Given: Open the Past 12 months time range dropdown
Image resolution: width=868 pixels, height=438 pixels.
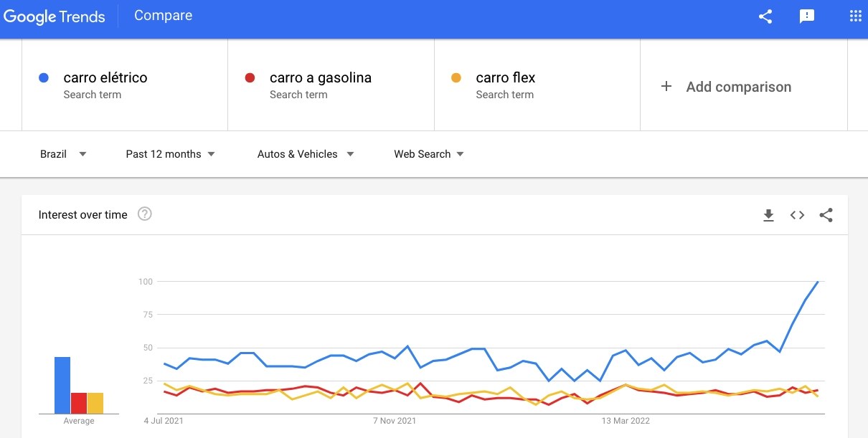Looking at the screenshot, I should pyautogui.click(x=170, y=154).
